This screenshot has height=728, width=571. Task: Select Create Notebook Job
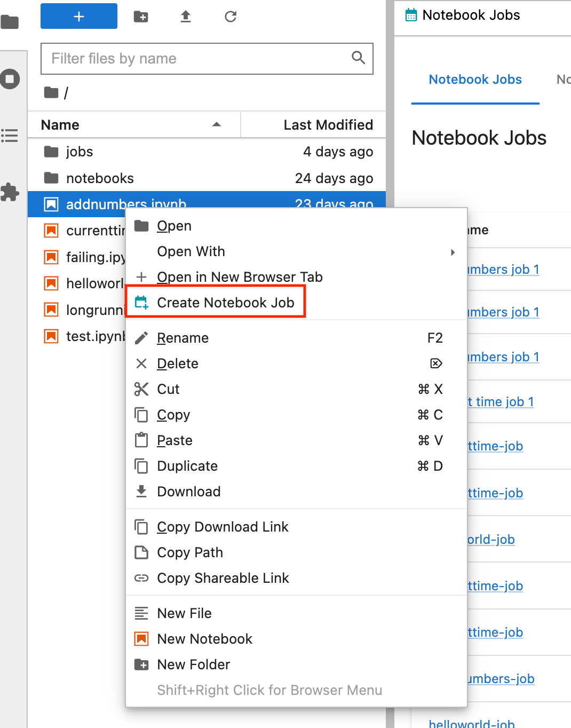coord(225,302)
